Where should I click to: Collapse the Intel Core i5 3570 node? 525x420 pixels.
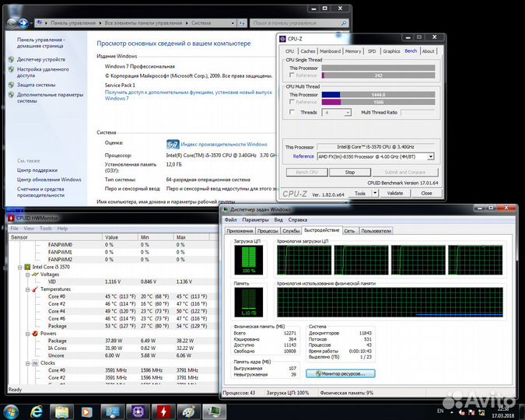(x=19, y=268)
